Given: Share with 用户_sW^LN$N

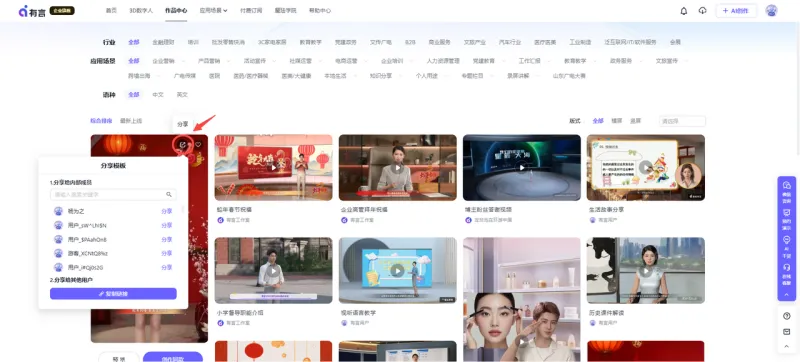Looking at the screenshot, I should click(x=167, y=225).
